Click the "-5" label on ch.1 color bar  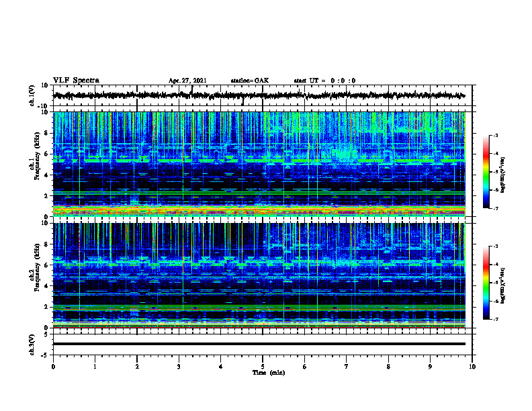click(x=496, y=172)
